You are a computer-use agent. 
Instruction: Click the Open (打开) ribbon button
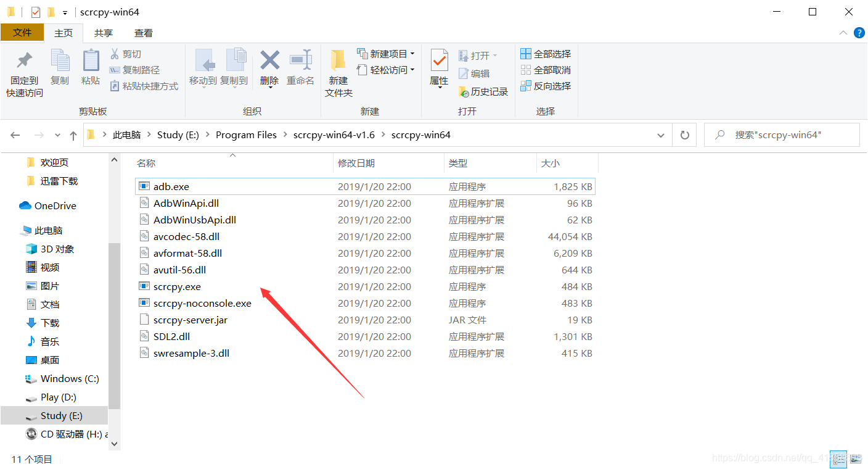click(x=478, y=56)
